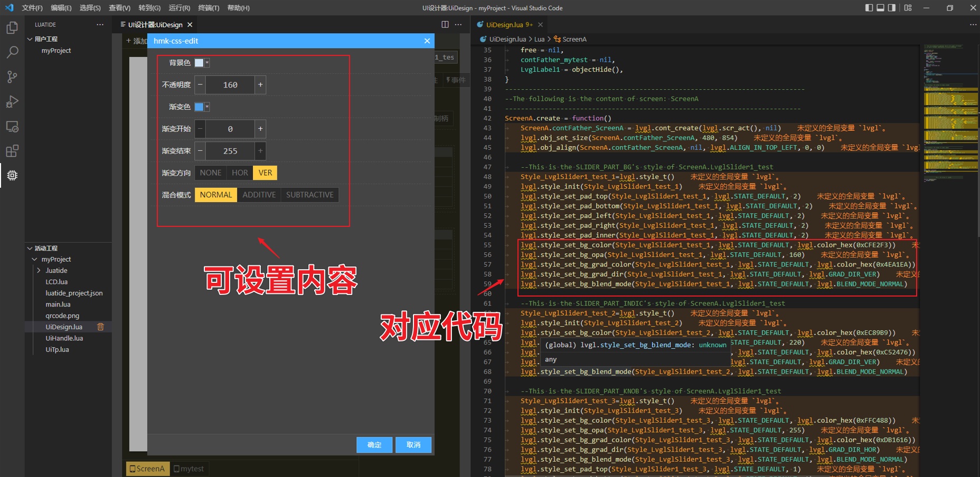Open the Explorer view in the activity bar
This screenshot has height=477, width=980.
pyautogui.click(x=12, y=27)
